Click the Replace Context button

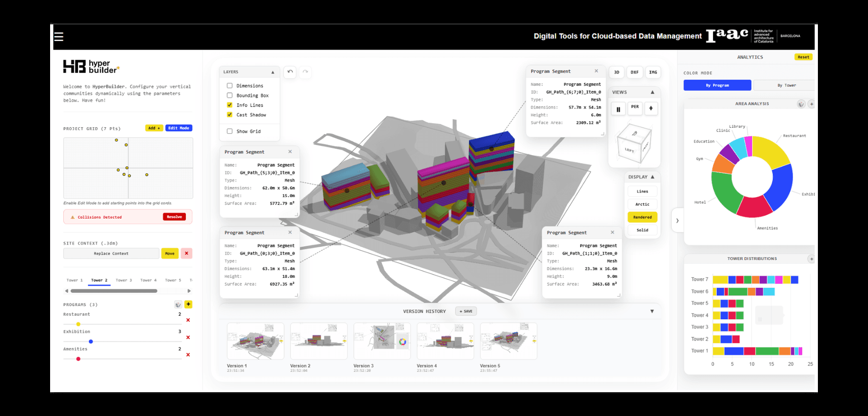click(x=111, y=253)
